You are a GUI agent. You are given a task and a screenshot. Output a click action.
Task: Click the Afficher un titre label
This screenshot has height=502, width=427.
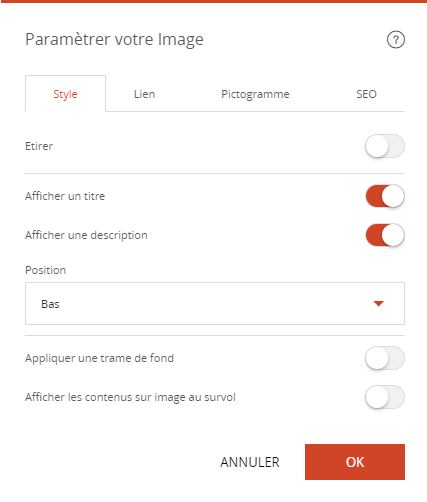click(65, 196)
